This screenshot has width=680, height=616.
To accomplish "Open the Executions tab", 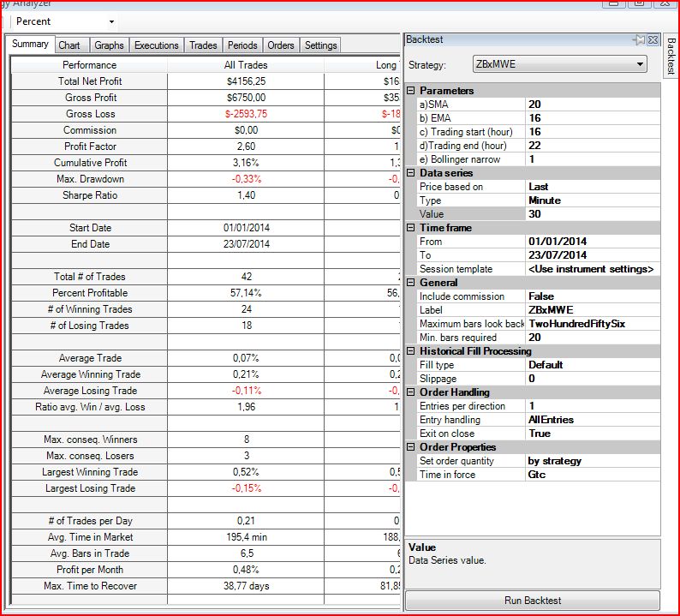I will (x=156, y=45).
